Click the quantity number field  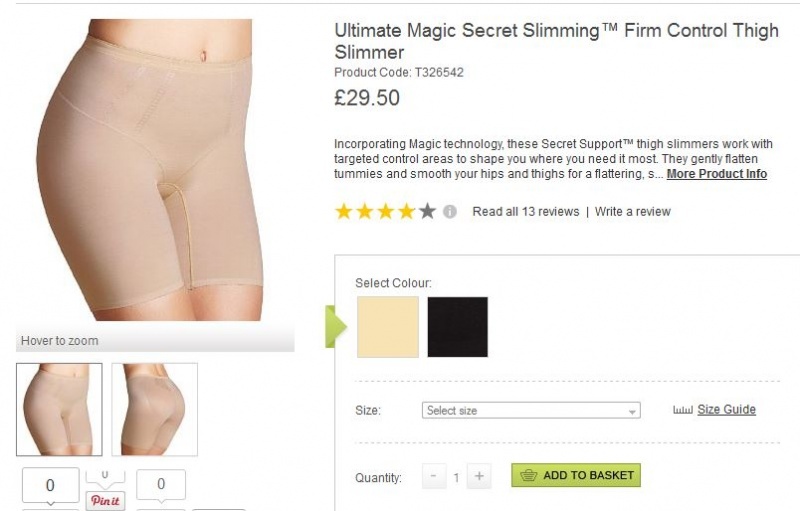pos(456,477)
